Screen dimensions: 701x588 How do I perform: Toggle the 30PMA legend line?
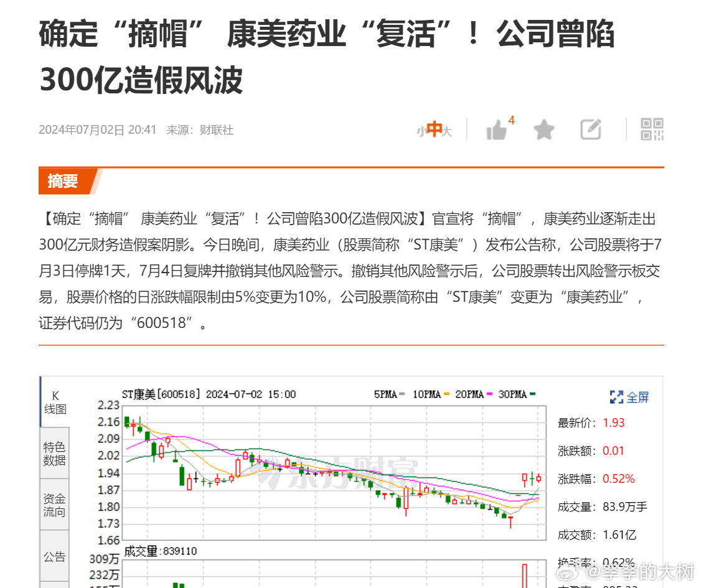pyautogui.click(x=517, y=394)
